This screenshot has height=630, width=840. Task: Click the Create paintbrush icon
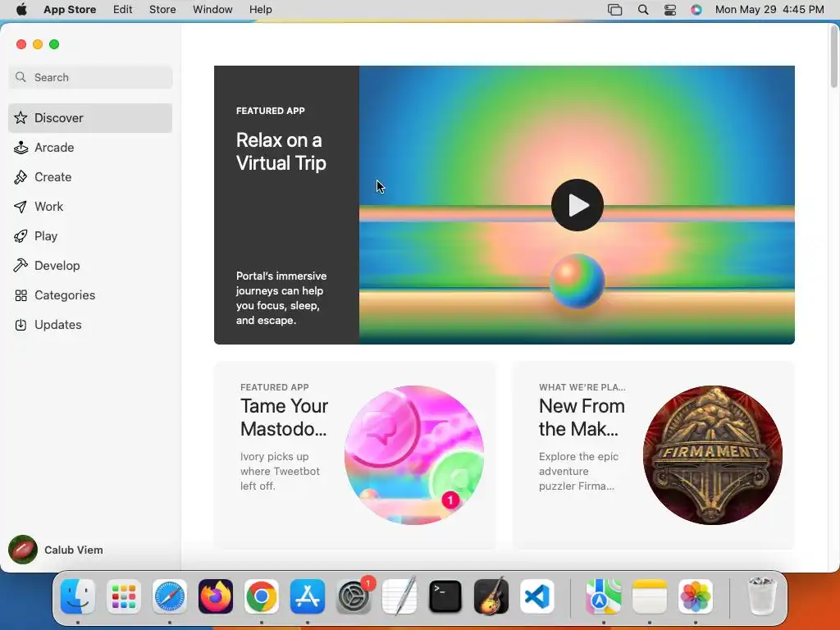(x=21, y=177)
